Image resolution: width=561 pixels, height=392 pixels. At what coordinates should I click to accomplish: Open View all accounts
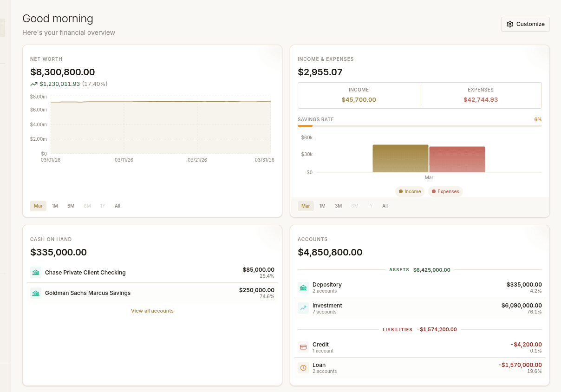pyautogui.click(x=152, y=311)
